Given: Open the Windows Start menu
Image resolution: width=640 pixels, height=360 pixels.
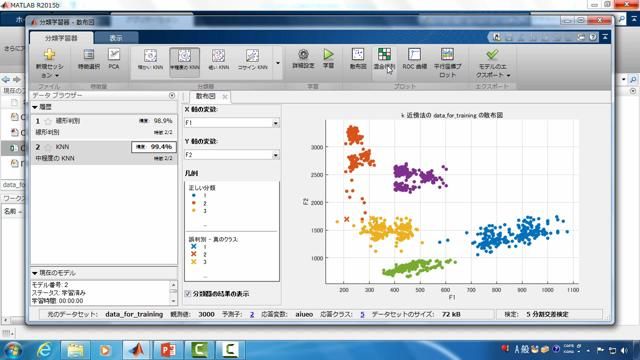Looking at the screenshot, I should coord(13,350).
